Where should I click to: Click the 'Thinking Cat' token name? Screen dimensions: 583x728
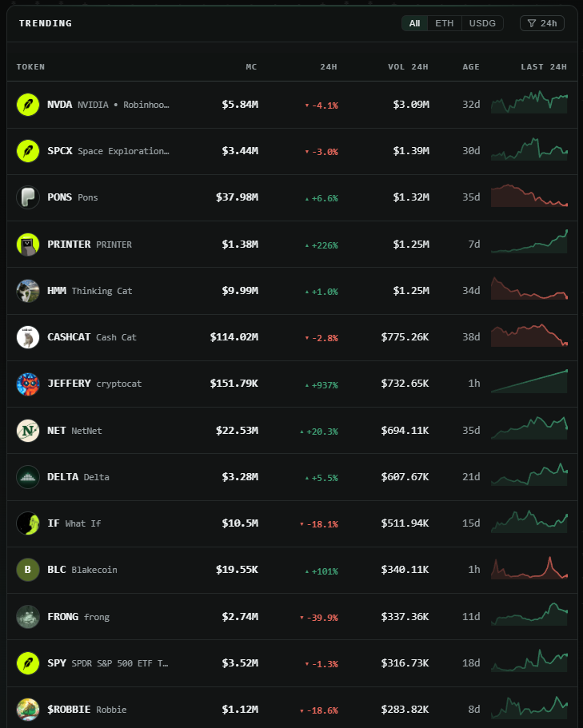click(102, 291)
